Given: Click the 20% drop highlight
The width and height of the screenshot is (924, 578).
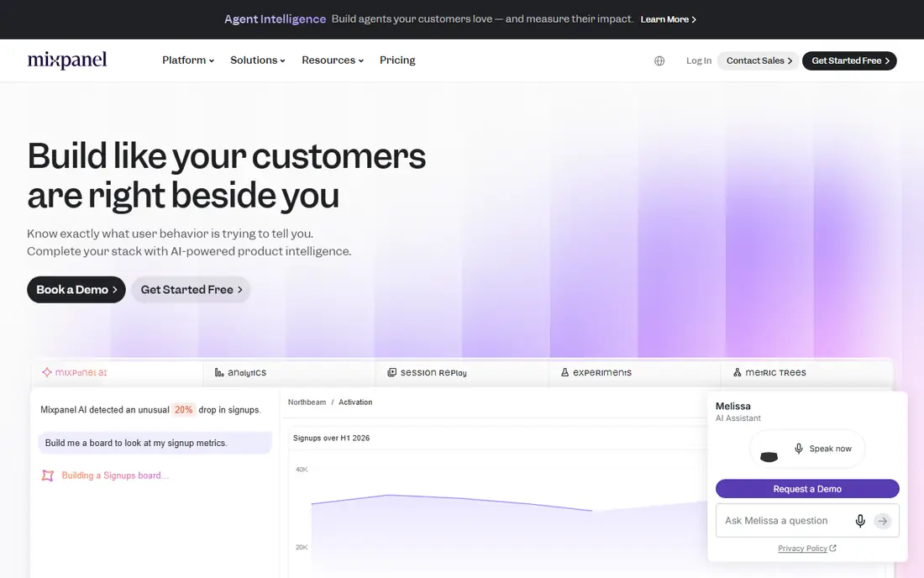Looking at the screenshot, I should [x=183, y=409].
